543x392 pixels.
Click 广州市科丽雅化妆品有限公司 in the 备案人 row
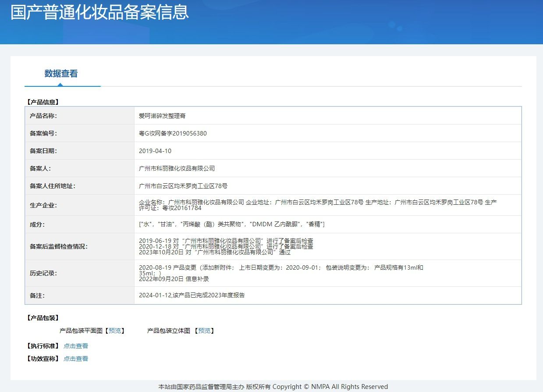tap(177, 168)
